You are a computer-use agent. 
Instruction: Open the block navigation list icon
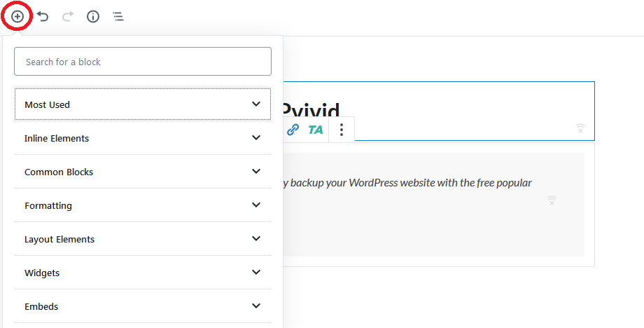(118, 16)
